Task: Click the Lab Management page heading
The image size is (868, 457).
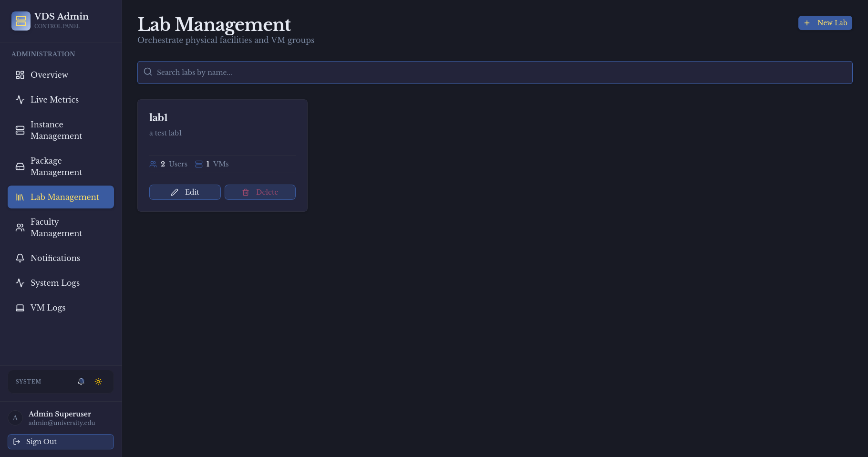Action: pyautogui.click(x=214, y=24)
